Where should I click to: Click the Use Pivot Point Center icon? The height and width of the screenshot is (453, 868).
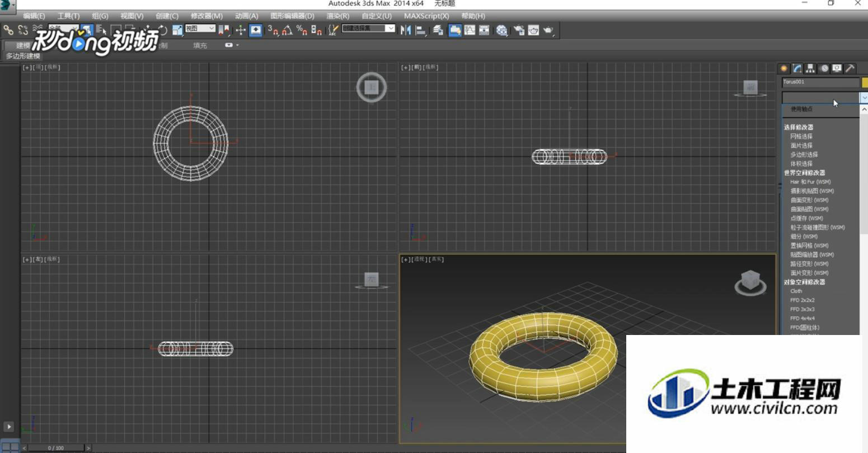pos(224,30)
